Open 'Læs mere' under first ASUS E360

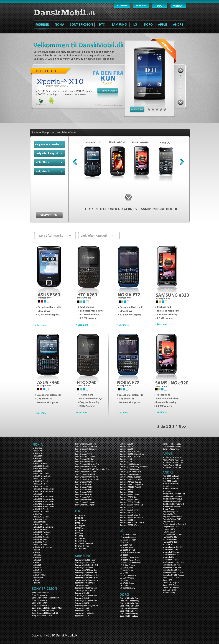[41, 325]
